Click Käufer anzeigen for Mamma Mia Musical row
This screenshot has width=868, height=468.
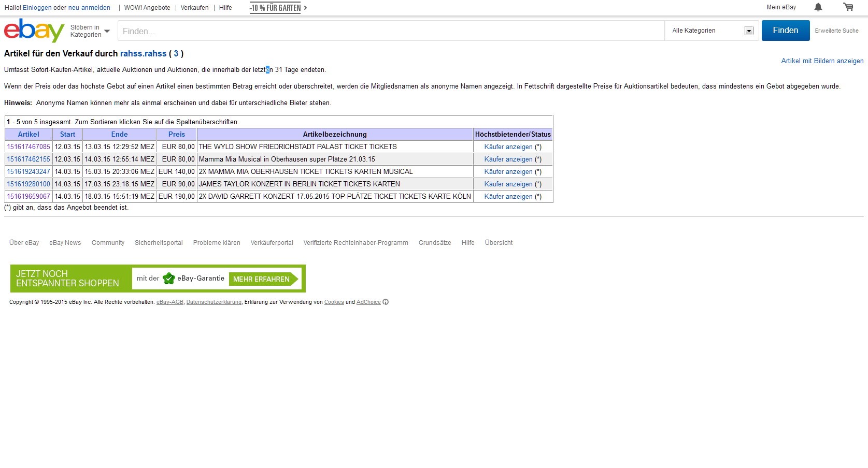508,159
